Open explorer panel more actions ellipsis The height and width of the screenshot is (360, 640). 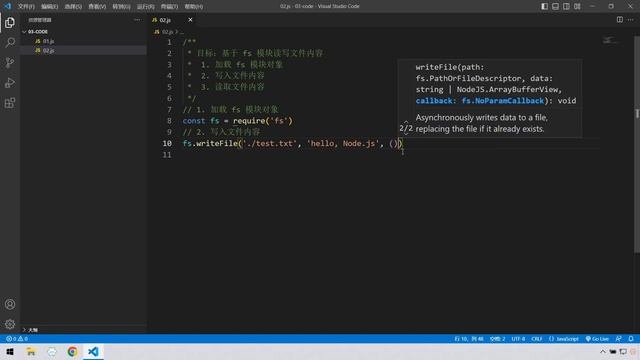point(137,20)
